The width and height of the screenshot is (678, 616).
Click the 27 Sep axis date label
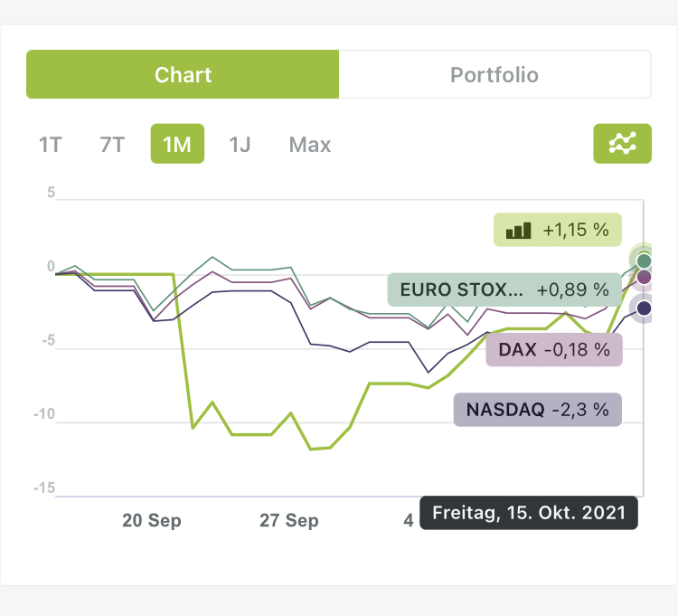(289, 521)
